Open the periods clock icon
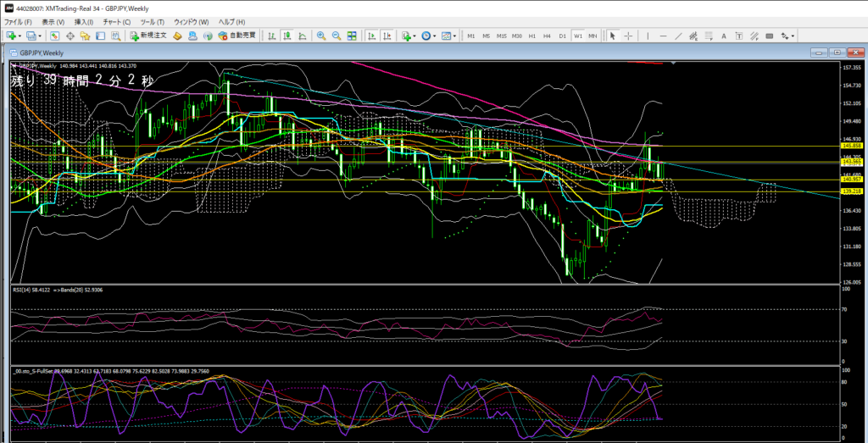This screenshot has height=443, width=868. [426, 36]
